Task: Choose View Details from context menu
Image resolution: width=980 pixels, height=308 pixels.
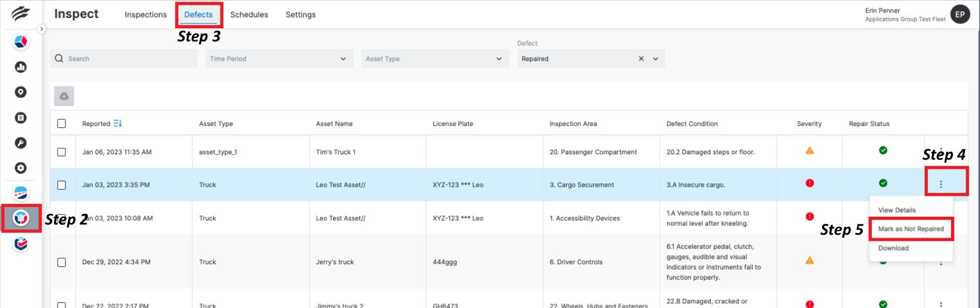Action: [897, 210]
